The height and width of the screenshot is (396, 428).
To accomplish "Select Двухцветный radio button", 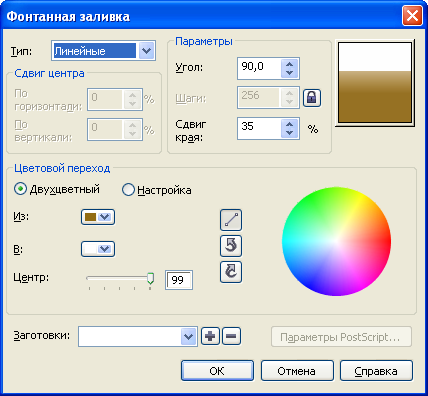I will coord(20,189).
